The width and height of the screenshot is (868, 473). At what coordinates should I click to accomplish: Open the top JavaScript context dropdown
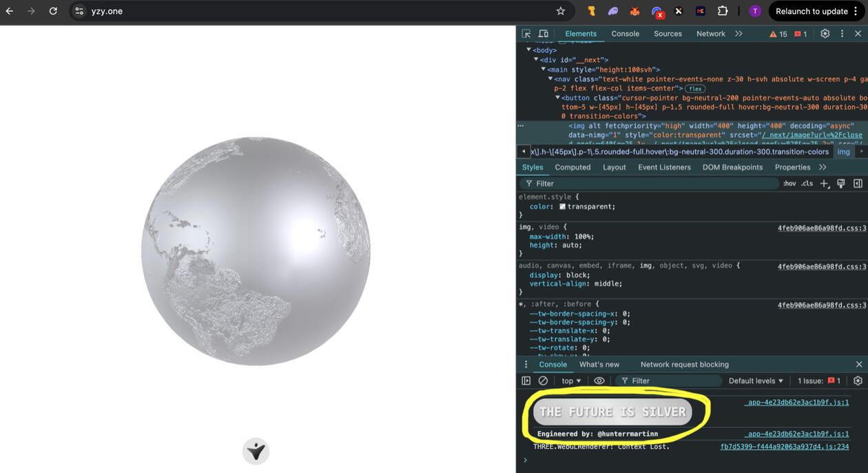click(x=571, y=381)
